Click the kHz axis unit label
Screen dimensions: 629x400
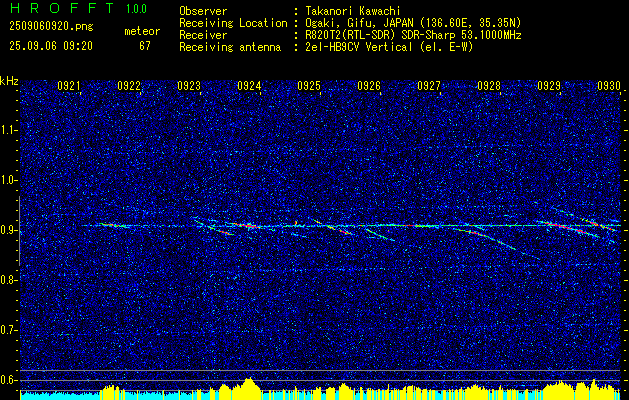9,81
